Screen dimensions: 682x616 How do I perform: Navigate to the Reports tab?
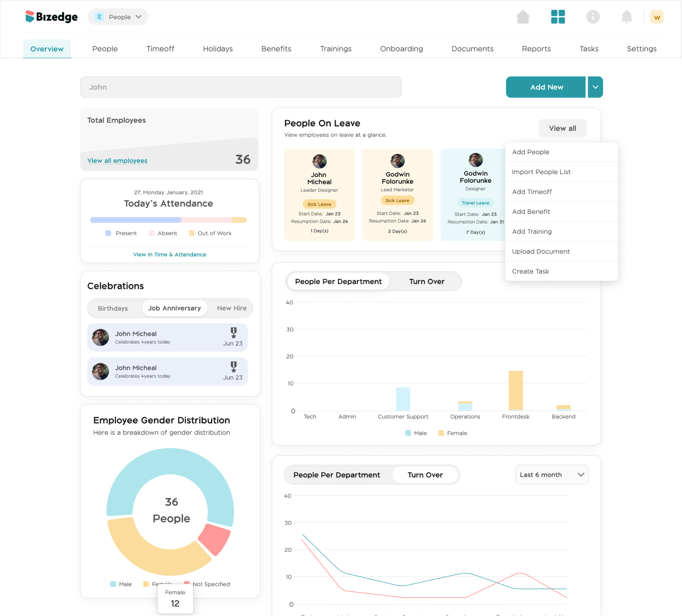[536, 49]
